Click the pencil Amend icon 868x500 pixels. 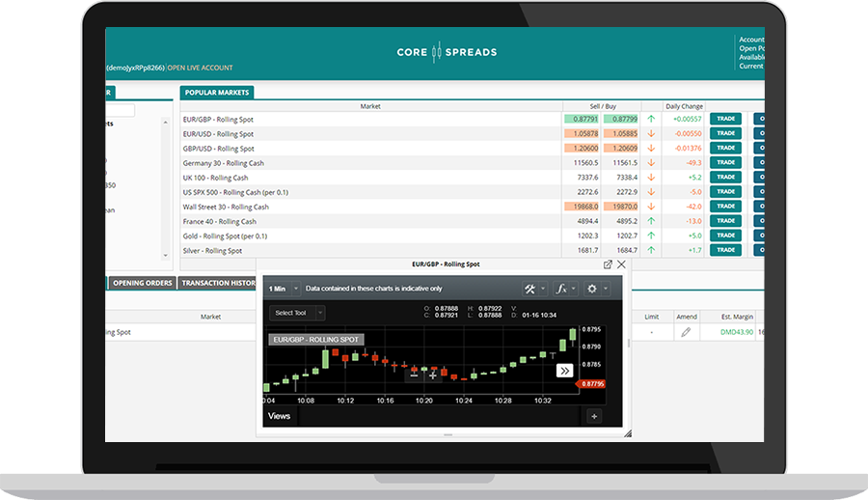click(686, 332)
